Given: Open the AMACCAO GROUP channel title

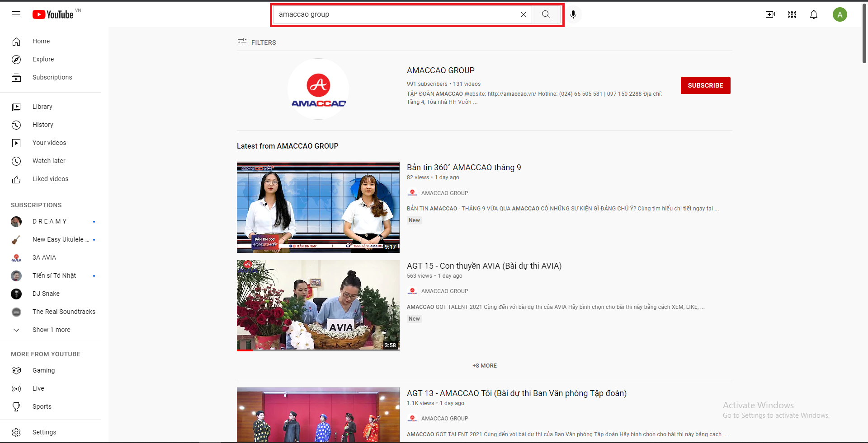Looking at the screenshot, I should click(x=441, y=70).
